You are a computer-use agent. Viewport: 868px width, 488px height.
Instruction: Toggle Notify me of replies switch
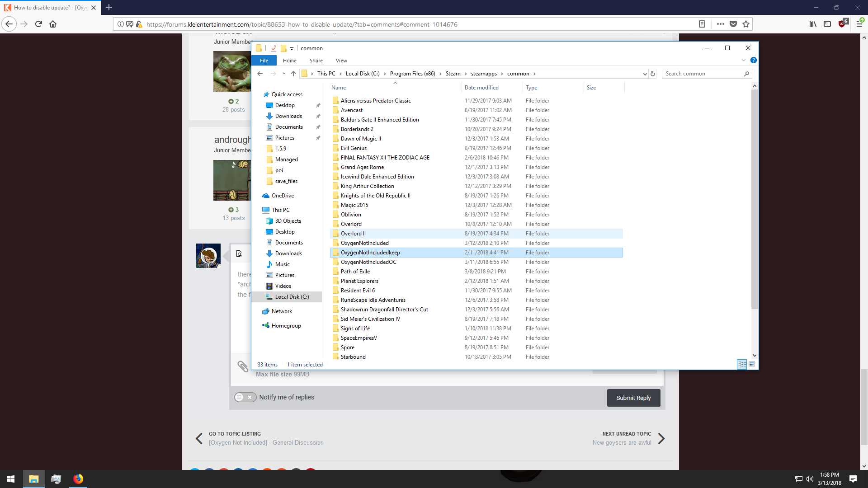[245, 397]
